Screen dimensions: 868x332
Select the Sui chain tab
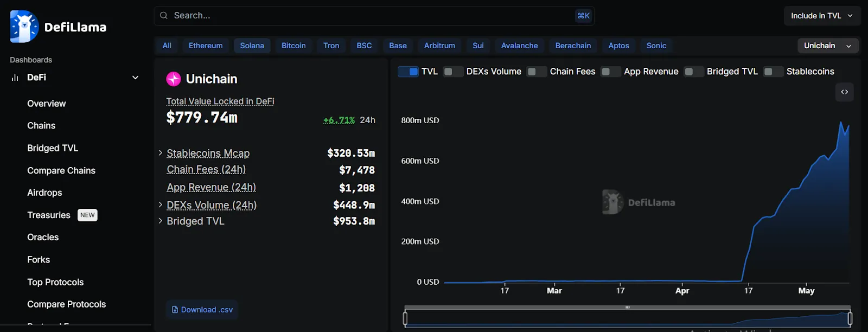478,46
